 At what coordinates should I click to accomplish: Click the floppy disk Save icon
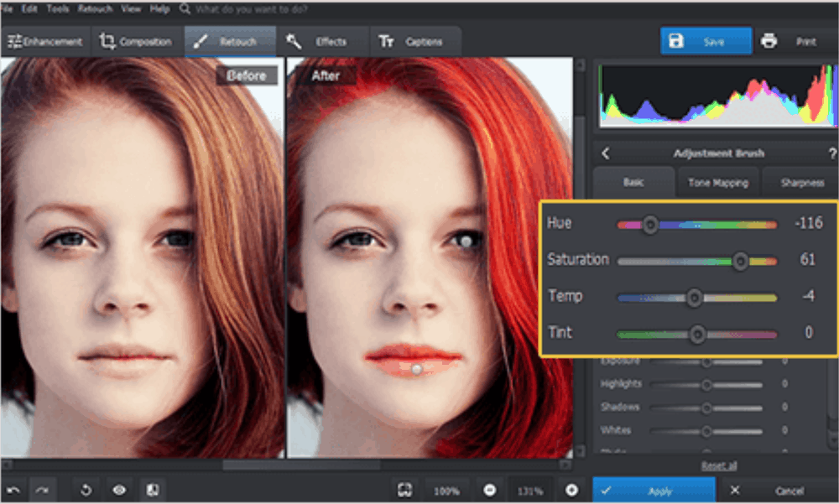[x=675, y=40]
